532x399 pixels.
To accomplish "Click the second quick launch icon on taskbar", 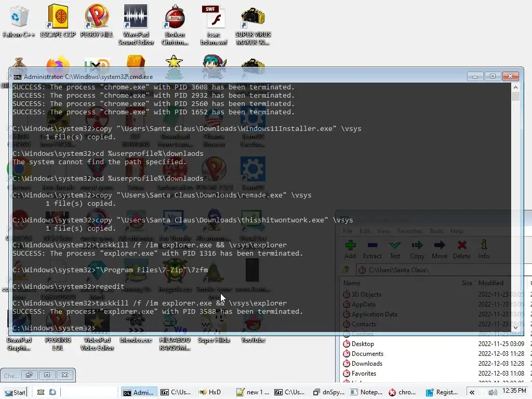I will tap(52, 392).
